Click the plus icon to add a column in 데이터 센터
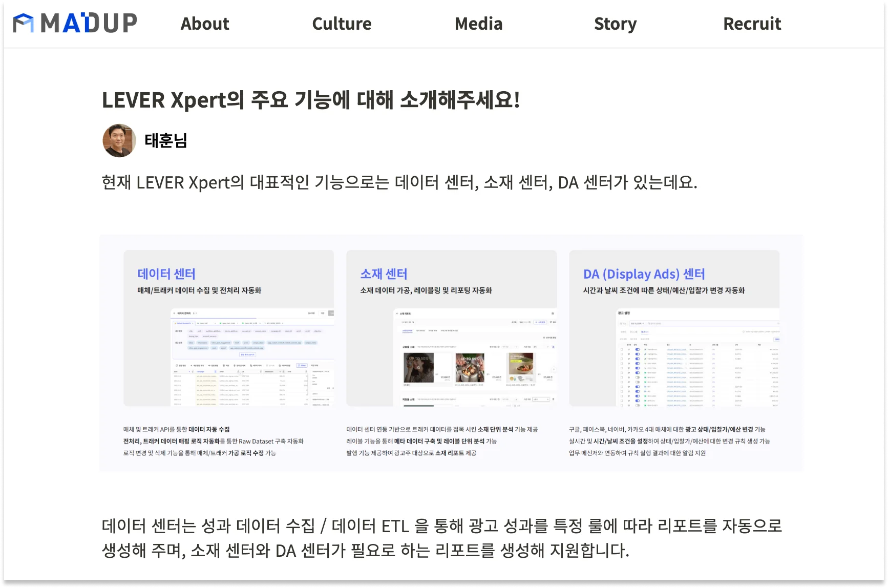Screen dimensions: 888x588 click(191, 365)
